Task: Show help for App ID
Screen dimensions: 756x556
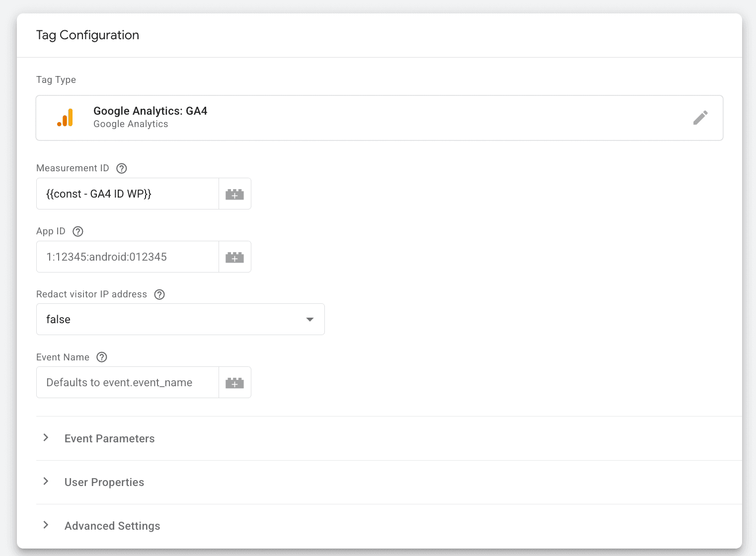Action: (78, 231)
